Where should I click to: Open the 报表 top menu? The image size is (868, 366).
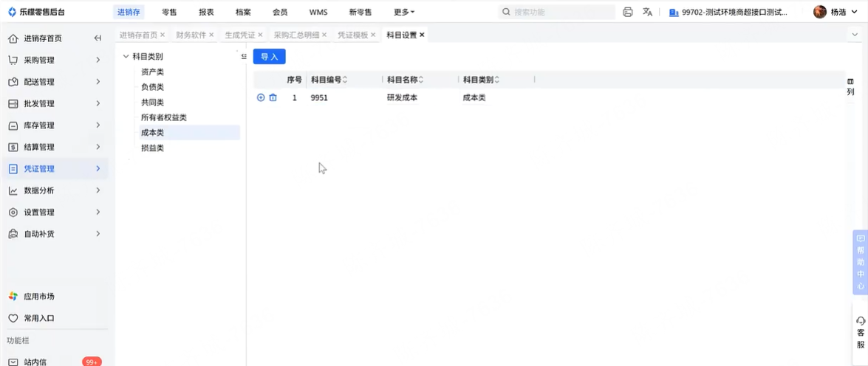(x=207, y=12)
